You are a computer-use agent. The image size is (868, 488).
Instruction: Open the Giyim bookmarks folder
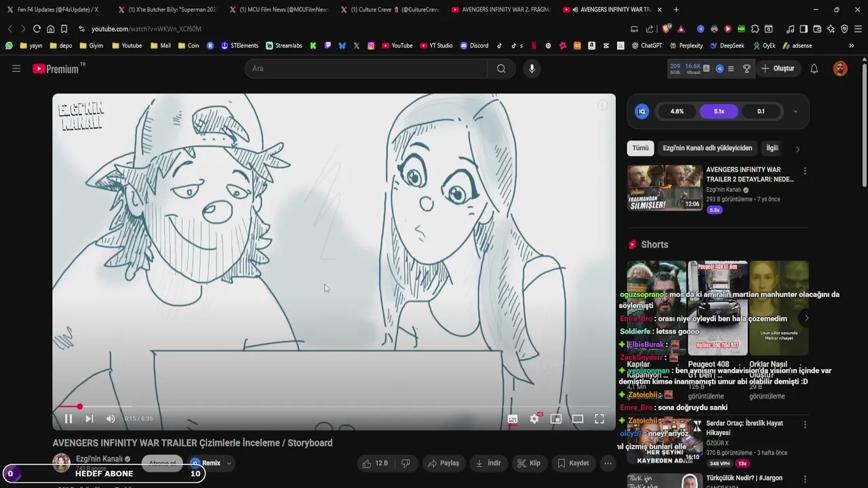click(91, 45)
